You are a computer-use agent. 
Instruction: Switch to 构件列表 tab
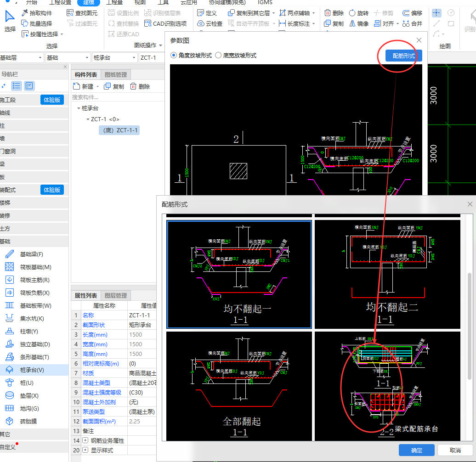pyautogui.click(x=86, y=74)
